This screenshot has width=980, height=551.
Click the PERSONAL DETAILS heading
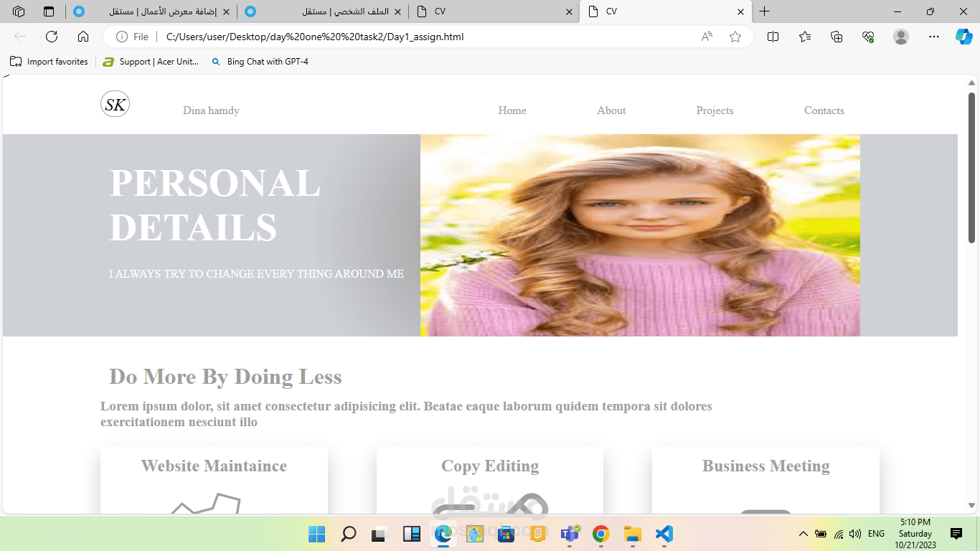click(x=215, y=205)
